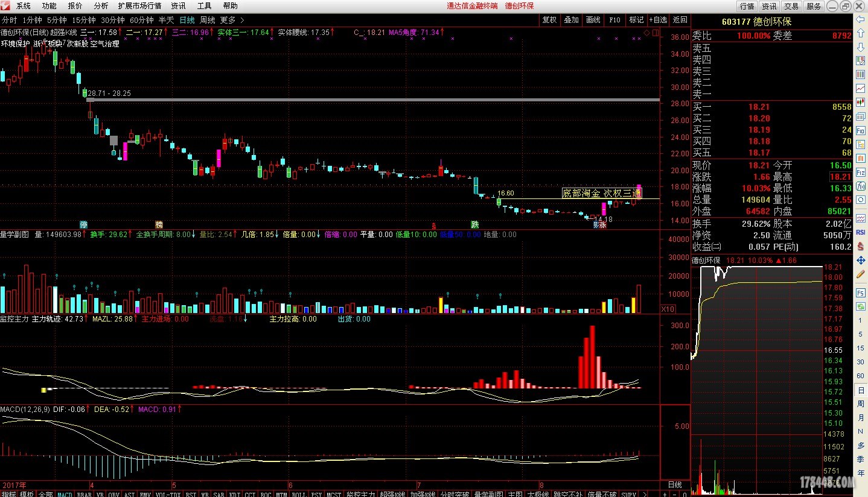Click the wave chart icon above RSI
Screen dimensions: 868x497
(861, 218)
